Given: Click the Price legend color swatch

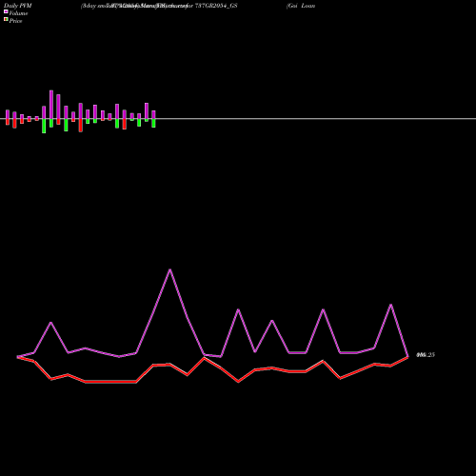Looking at the screenshot, I should coord(6,19).
